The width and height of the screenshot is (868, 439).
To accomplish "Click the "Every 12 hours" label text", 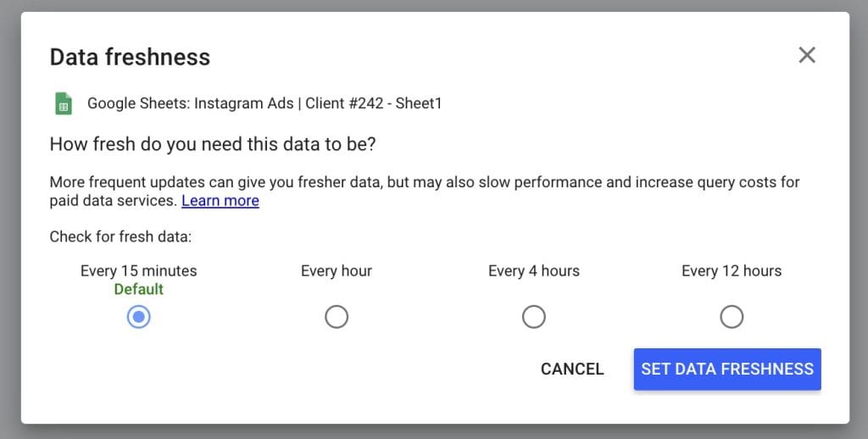I will click(732, 271).
